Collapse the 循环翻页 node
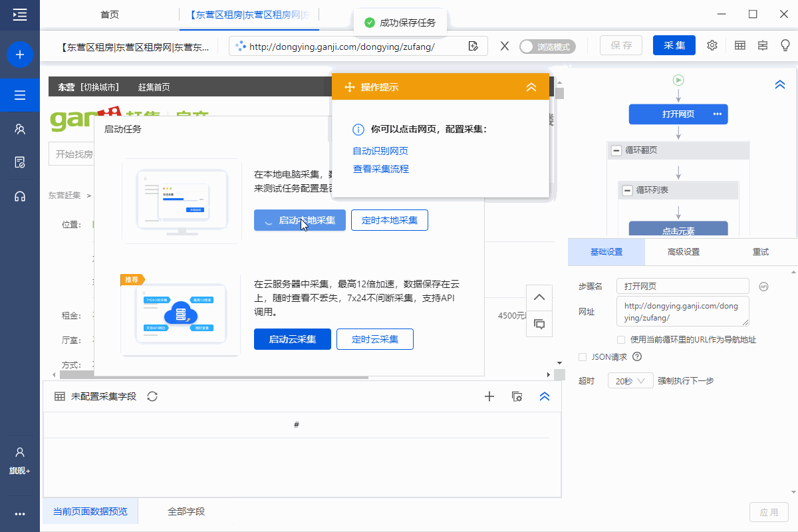 tap(616, 150)
